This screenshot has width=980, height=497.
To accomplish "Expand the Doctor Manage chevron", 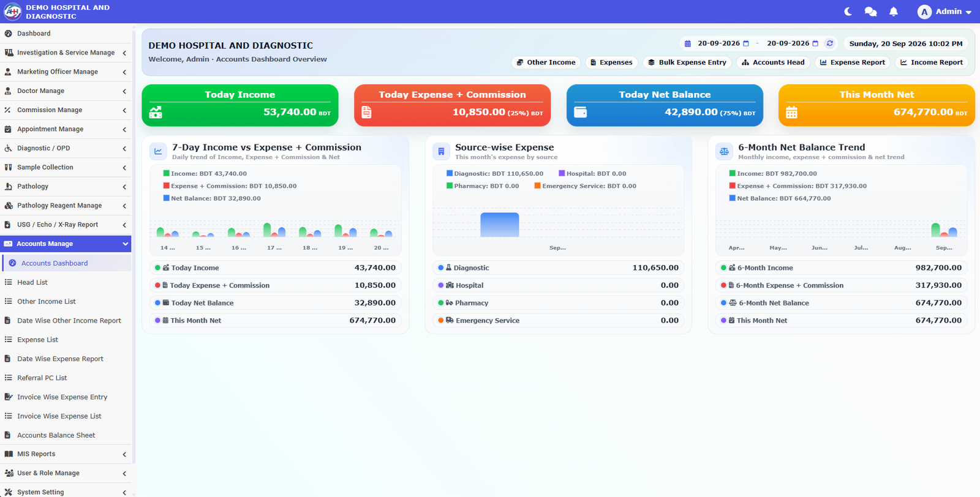I will pos(124,91).
